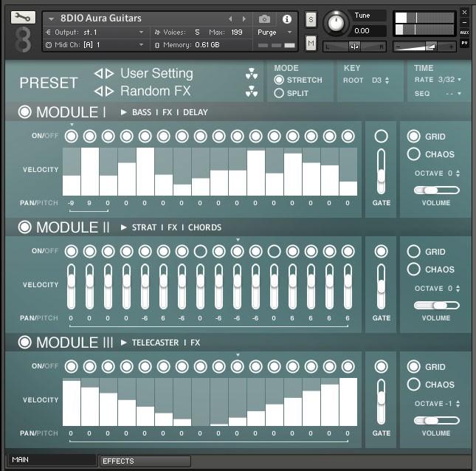Enable CHAOS in Module I
Image resolution: width=476 pixels, height=471 pixels.
pyautogui.click(x=413, y=154)
